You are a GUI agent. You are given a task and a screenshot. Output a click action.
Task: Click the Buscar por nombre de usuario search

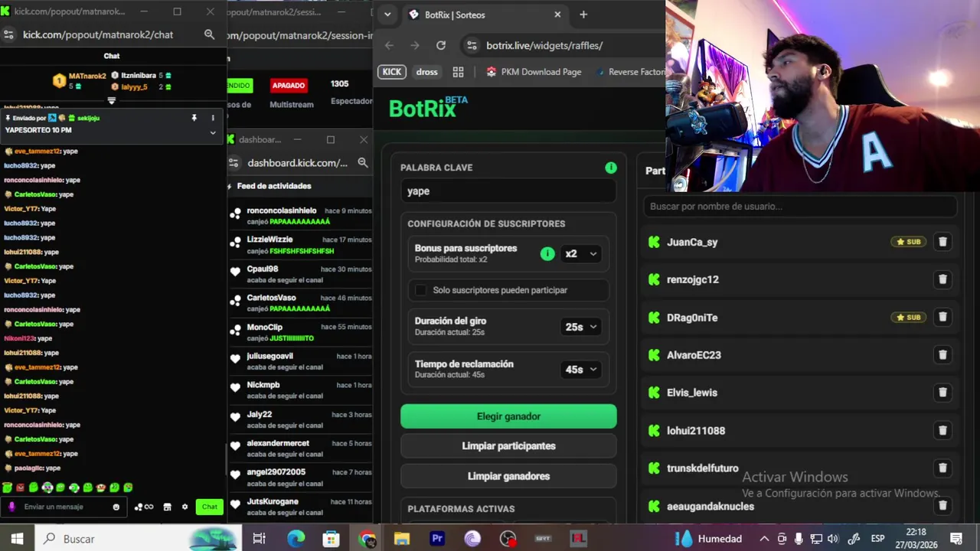pyautogui.click(x=801, y=206)
